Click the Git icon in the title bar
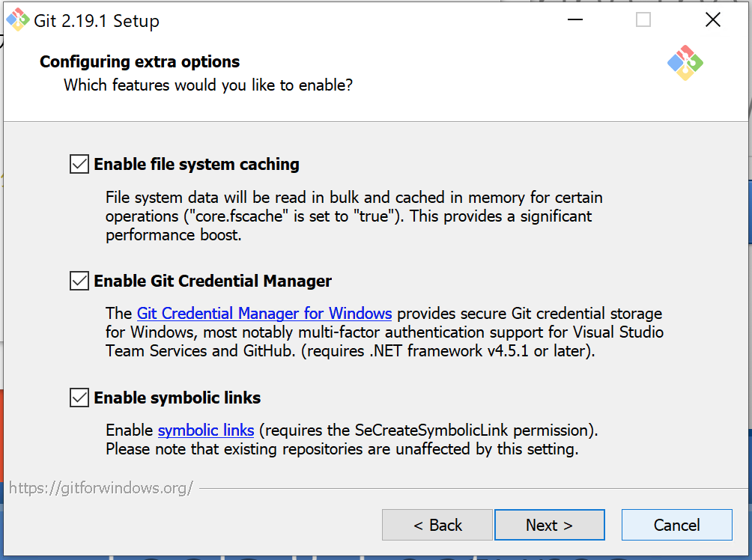 pos(18,20)
